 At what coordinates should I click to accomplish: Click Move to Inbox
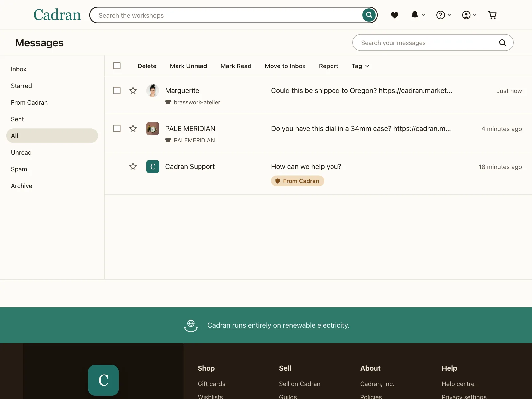[x=285, y=66]
